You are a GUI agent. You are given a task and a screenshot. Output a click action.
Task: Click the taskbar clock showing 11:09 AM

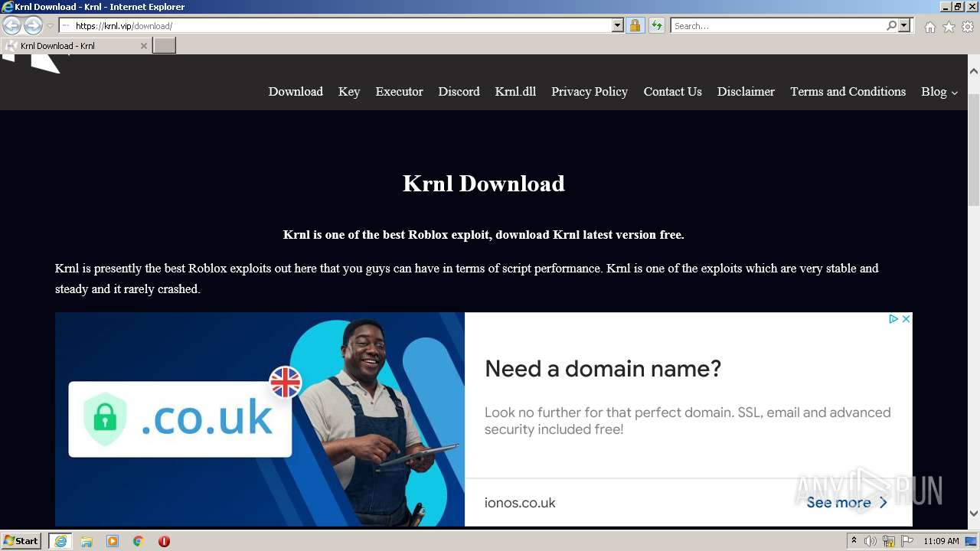941,541
